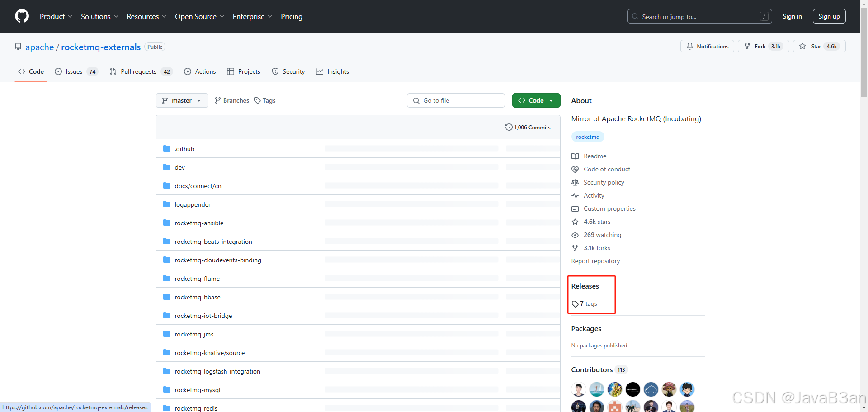Star the repository
Image resolution: width=868 pixels, height=412 pixels.
tap(819, 46)
